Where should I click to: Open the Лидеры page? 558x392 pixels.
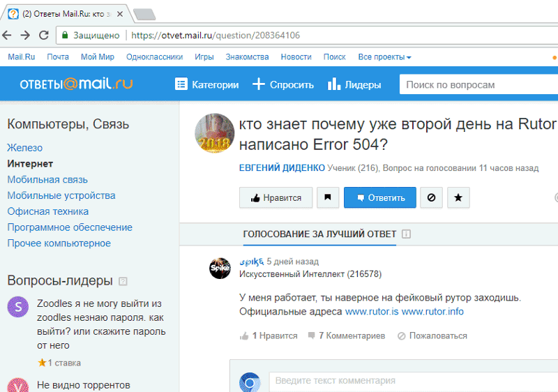click(354, 84)
